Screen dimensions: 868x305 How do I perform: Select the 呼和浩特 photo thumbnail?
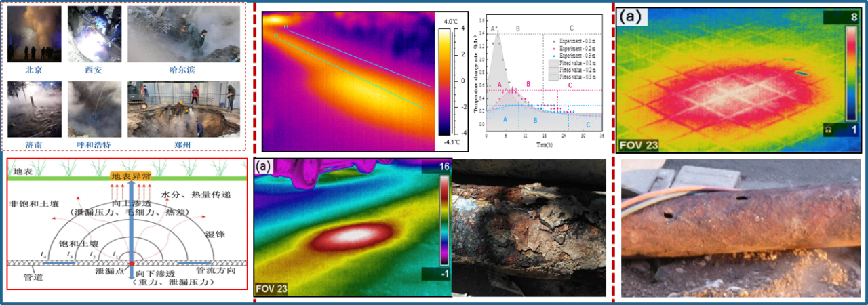[94, 108]
